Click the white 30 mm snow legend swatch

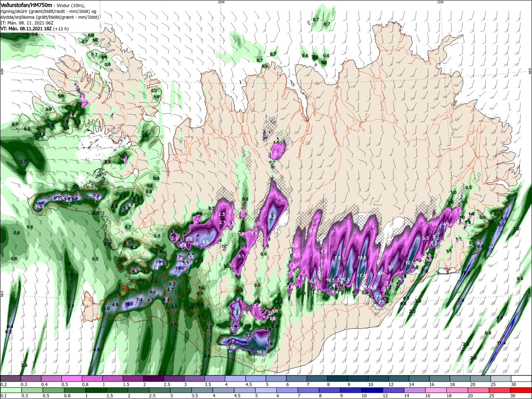(x=521, y=379)
